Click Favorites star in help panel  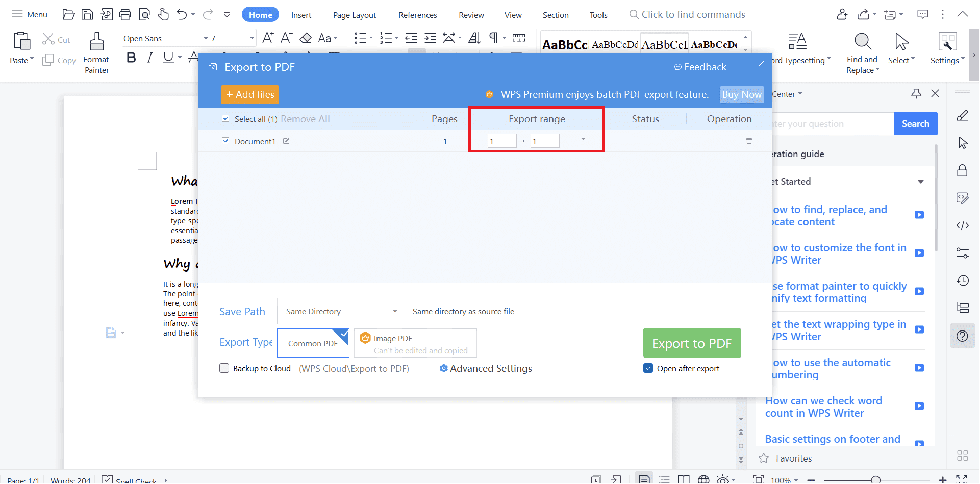pos(764,458)
